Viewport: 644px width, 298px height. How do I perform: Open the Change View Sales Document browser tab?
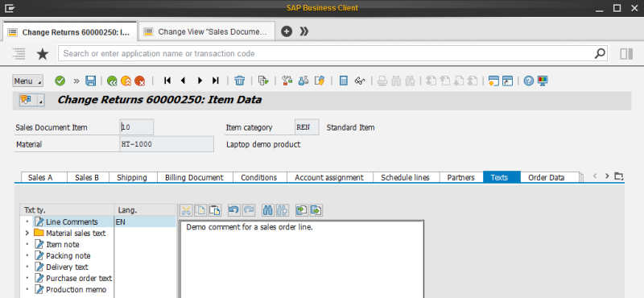(207, 31)
